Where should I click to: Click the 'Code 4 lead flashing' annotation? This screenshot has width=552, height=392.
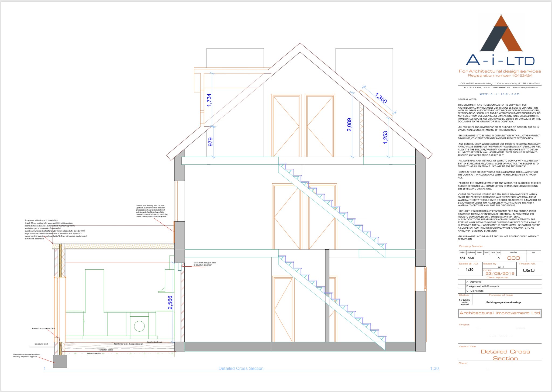pos(152,211)
